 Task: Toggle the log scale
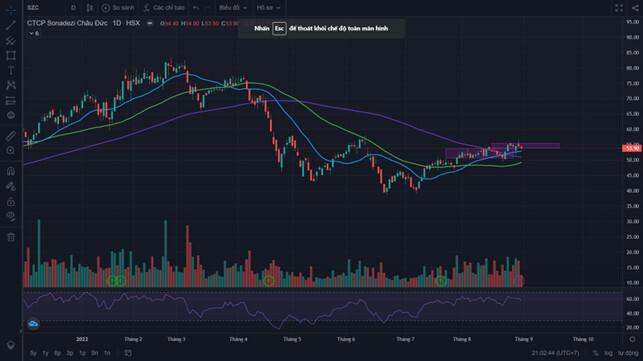click(608, 353)
